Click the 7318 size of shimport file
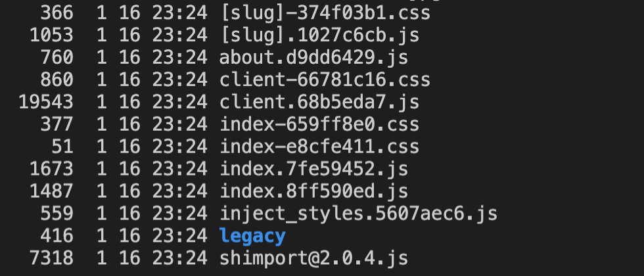 pyautogui.click(x=52, y=258)
